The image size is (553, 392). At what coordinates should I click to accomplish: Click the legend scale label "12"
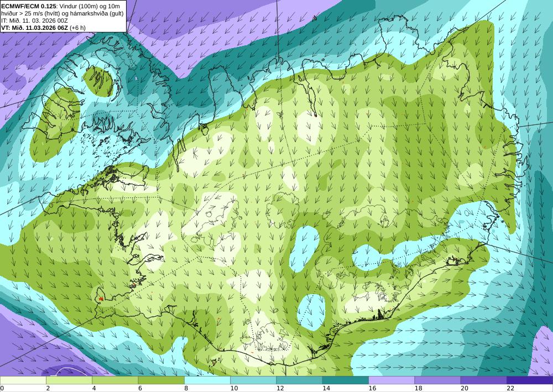pos(280,389)
